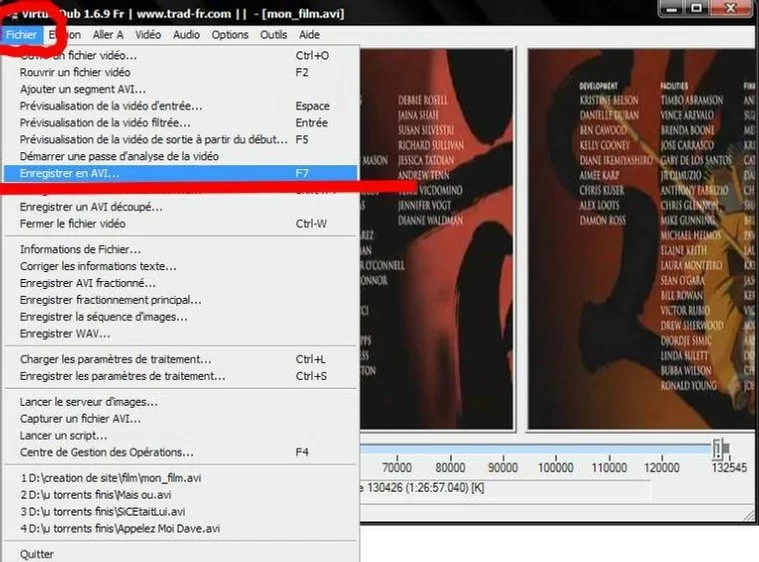Screen dimensions: 759x562
Task: Open the Fichier menu
Action: pos(20,35)
